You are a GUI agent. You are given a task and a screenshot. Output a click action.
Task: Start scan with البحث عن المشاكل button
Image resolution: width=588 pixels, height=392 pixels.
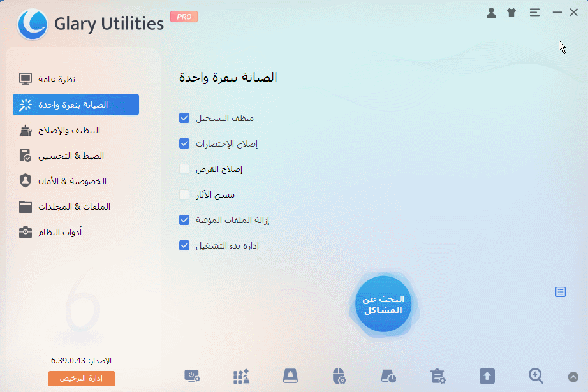pos(383,304)
